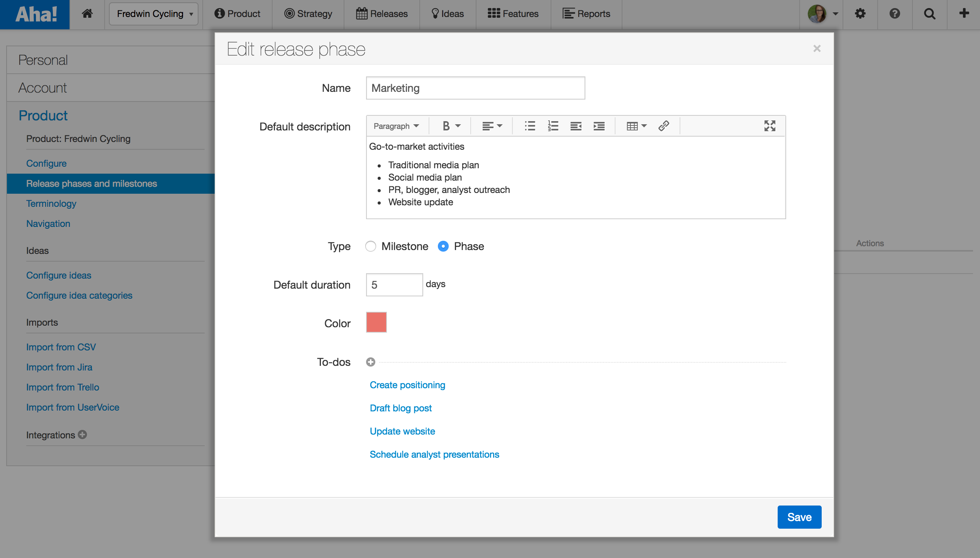Expand description editor to fullscreen
The width and height of the screenshot is (980, 558).
(770, 126)
